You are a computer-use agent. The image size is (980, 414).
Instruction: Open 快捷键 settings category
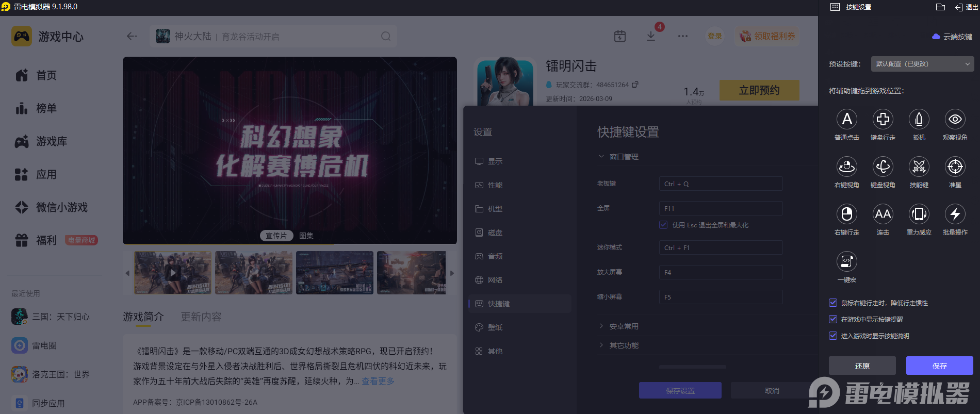(520, 304)
